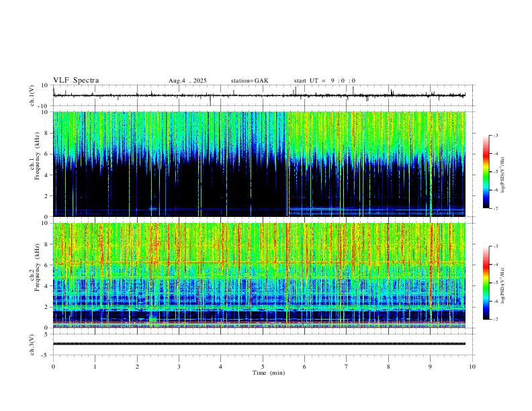Screen dimensions: 532x411
Task: Click time-axis tick label "1"
Action: [95, 367]
